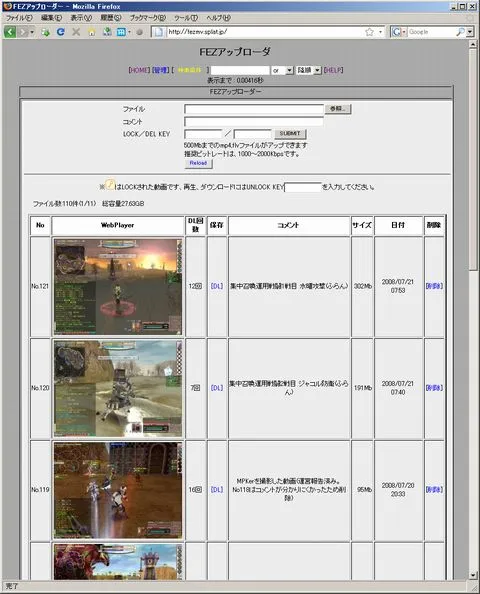Click the Reload button
The height and width of the screenshot is (594, 480).
point(199,163)
